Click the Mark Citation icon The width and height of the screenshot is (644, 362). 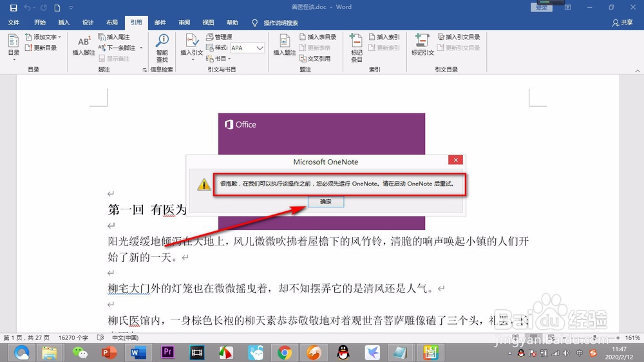click(x=422, y=41)
